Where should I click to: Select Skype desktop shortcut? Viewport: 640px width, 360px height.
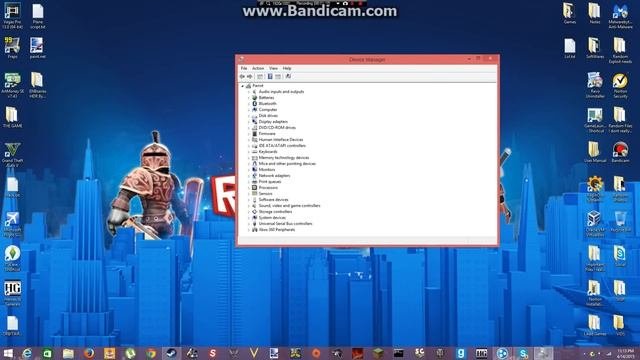click(x=620, y=256)
